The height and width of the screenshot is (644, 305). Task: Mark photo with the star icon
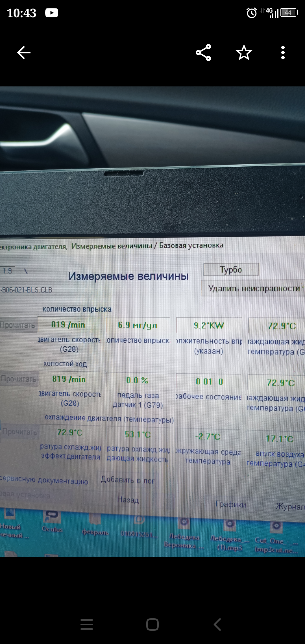click(244, 53)
